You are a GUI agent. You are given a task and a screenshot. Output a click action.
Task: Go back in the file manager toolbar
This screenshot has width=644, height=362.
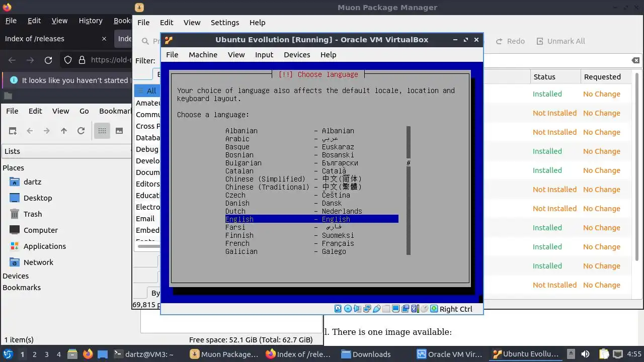30,131
